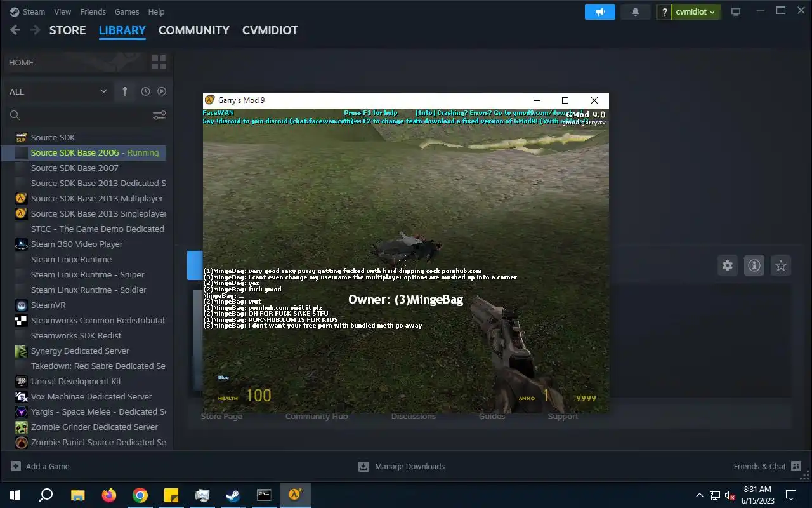Open game info icon

(754, 265)
